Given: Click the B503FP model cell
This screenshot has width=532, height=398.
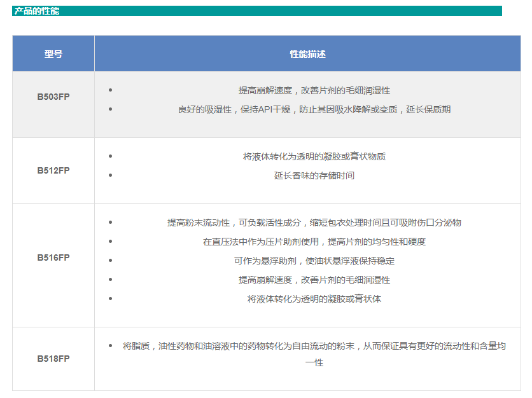Looking at the screenshot, I should click(53, 97).
